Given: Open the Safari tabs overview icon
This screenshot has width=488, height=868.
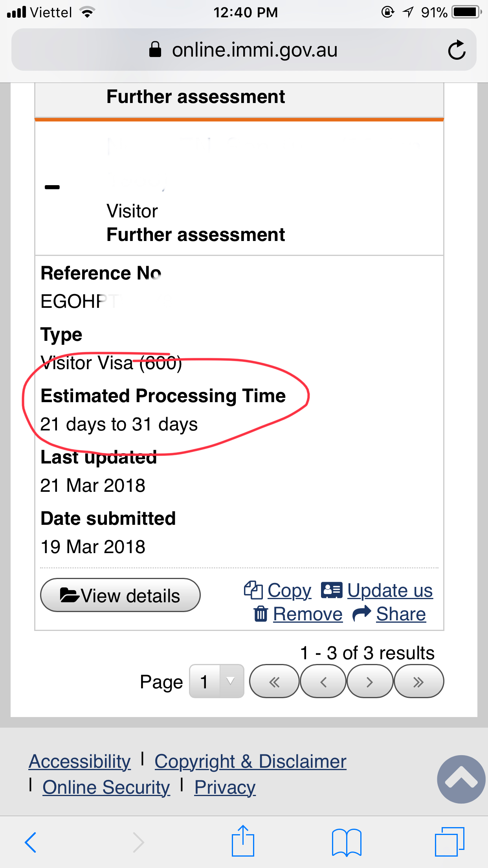Looking at the screenshot, I should [449, 842].
